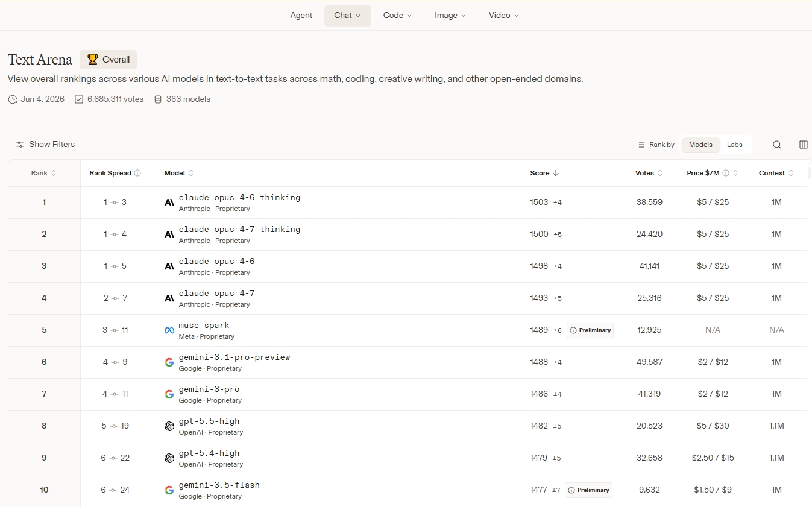Sort by the Price $/M sort arrows
The image size is (812, 507).
tap(735, 173)
